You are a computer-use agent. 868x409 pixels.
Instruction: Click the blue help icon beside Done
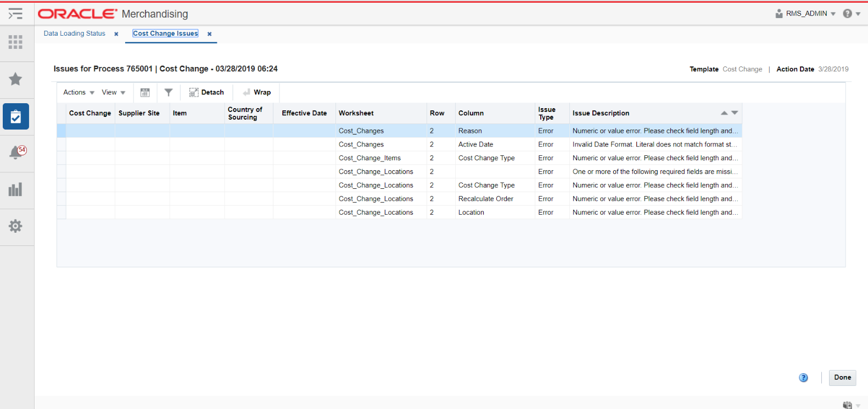803,378
